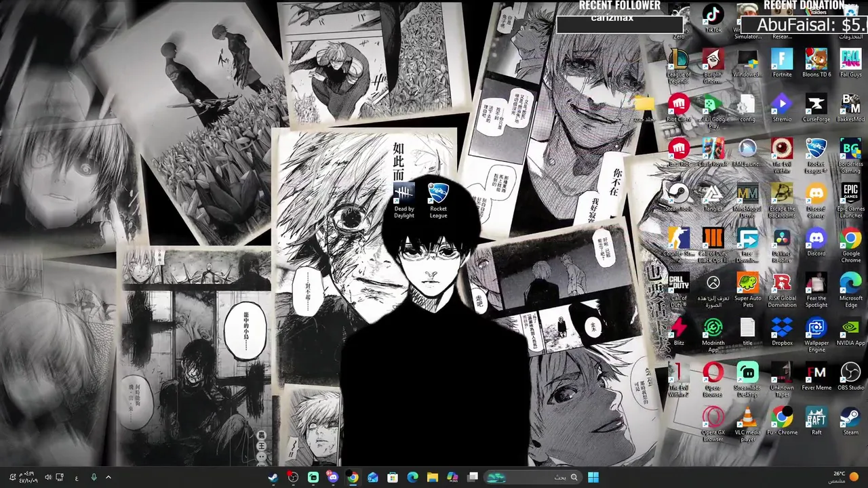Screen dimensions: 868x488
Task: Launch Escape the Backrooms shortcut
Action: tap(782, 201)
